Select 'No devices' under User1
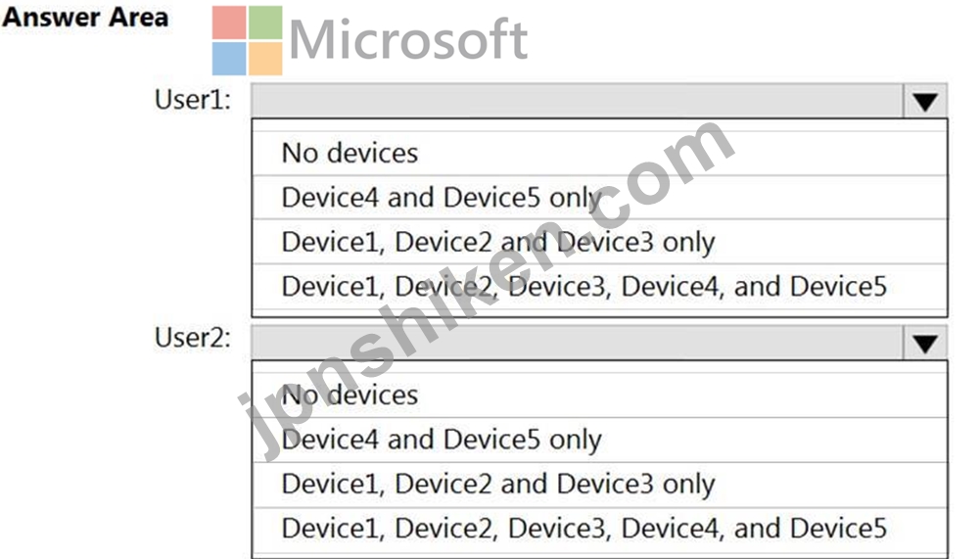Screen dimensions: 980x559 point(599,153)
